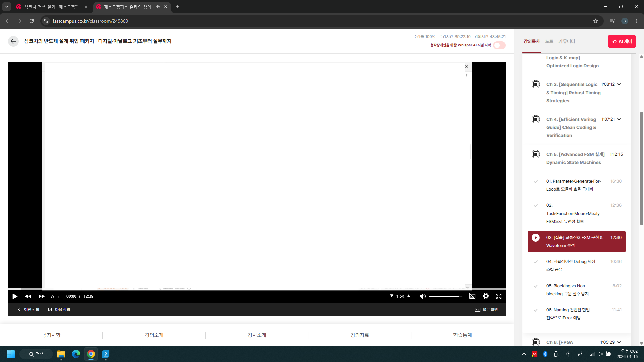Enter fullscreen video mode
Image resolution: width=644 pixels, height=362 pixels.
499,296
